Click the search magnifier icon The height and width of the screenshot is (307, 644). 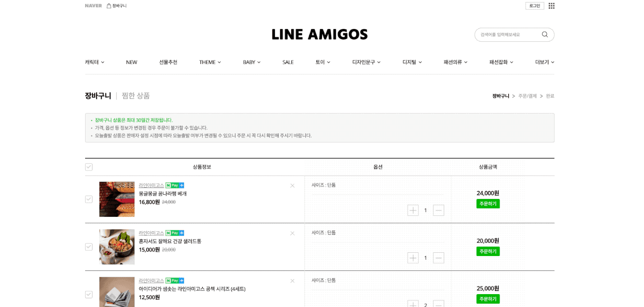pyautogui.click(x=545, y=34)
